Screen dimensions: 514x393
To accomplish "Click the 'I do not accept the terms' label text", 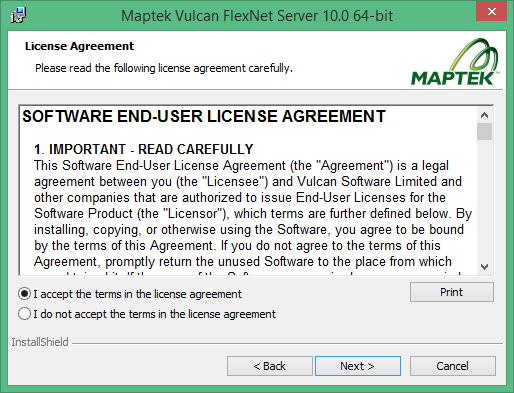I will (x=154, y=314).
